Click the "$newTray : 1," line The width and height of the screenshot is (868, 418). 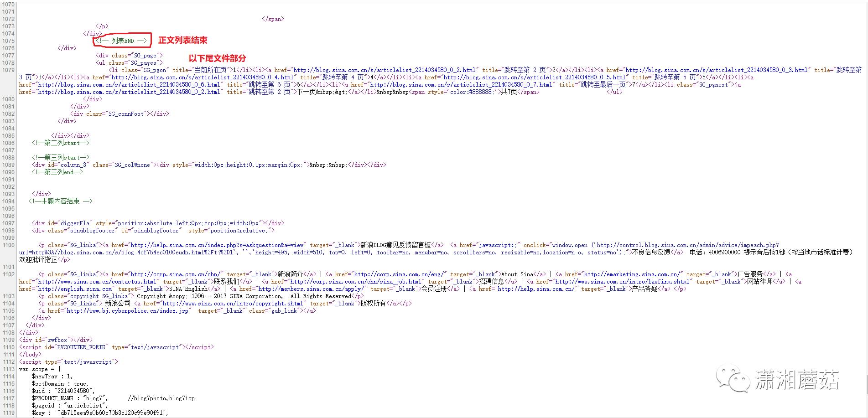coord(52,377)
